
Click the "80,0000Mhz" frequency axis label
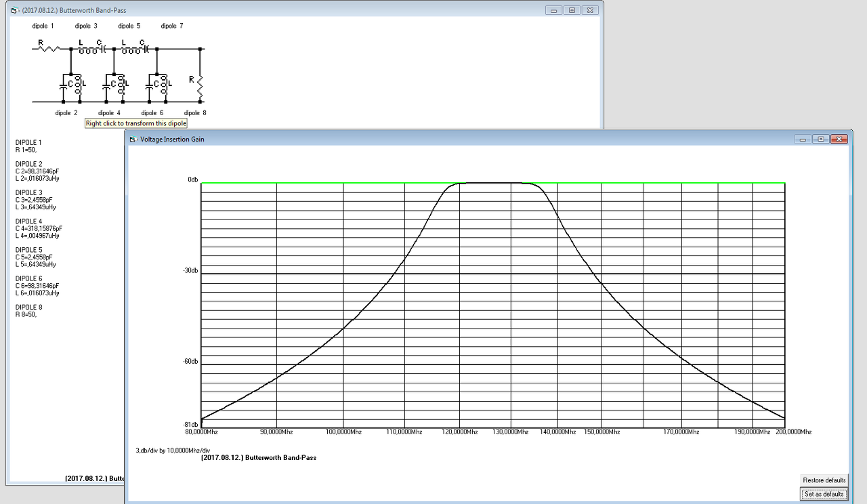point(201,432)
